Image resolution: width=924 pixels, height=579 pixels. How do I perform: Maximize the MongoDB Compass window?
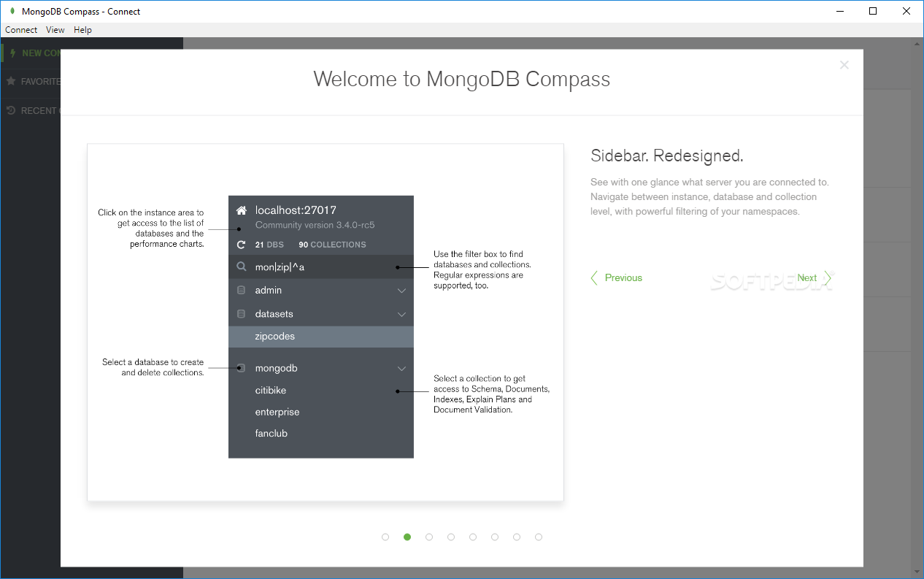click(873, 11)
